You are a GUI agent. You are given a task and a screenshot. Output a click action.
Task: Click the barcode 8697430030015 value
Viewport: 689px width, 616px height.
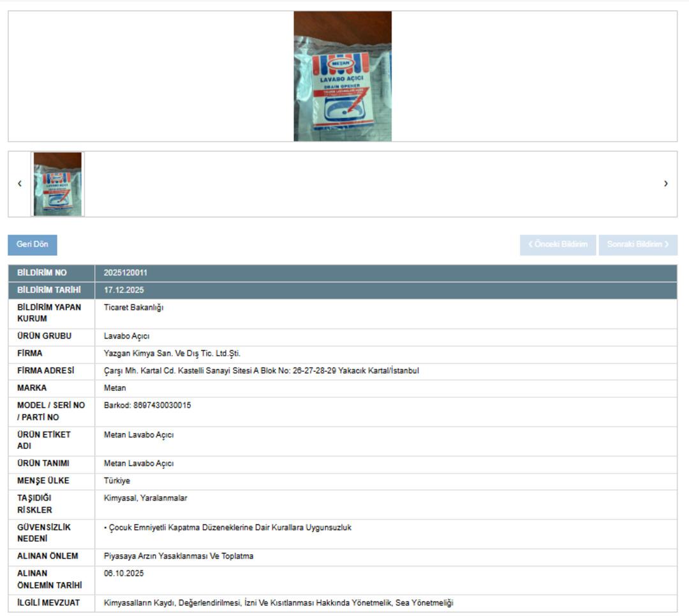coord(147,406)
